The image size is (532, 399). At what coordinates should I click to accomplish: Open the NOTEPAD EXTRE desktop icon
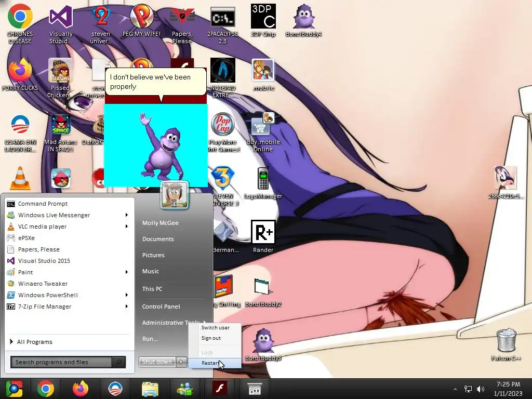coord(222,78)
